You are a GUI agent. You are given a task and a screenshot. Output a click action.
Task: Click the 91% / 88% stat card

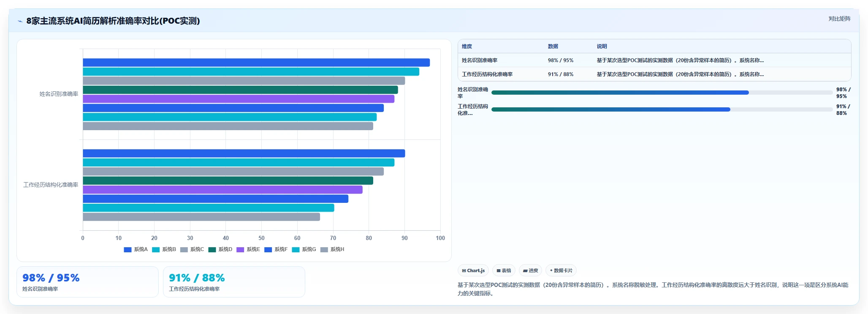click(234, 282)
